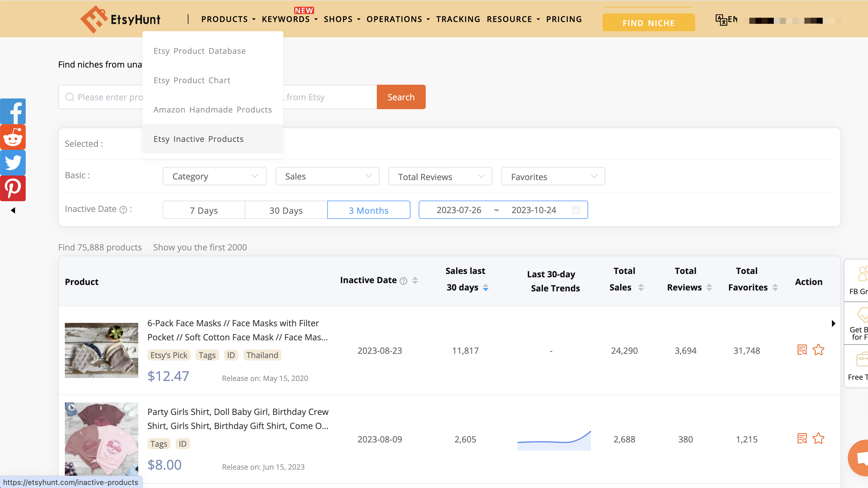Open the Favorites filter dropdown

point(553,176)
